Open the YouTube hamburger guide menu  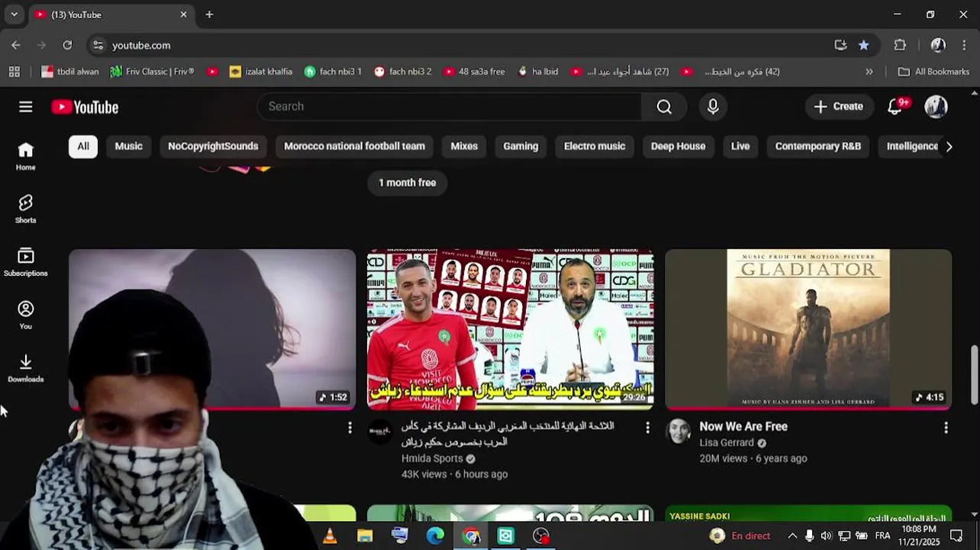coord(26,107)
